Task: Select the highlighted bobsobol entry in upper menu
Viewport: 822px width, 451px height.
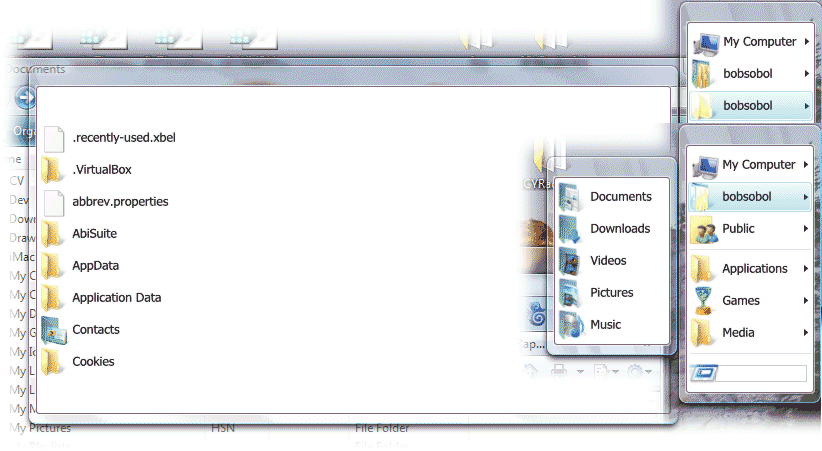Action: tap(750, 106)
